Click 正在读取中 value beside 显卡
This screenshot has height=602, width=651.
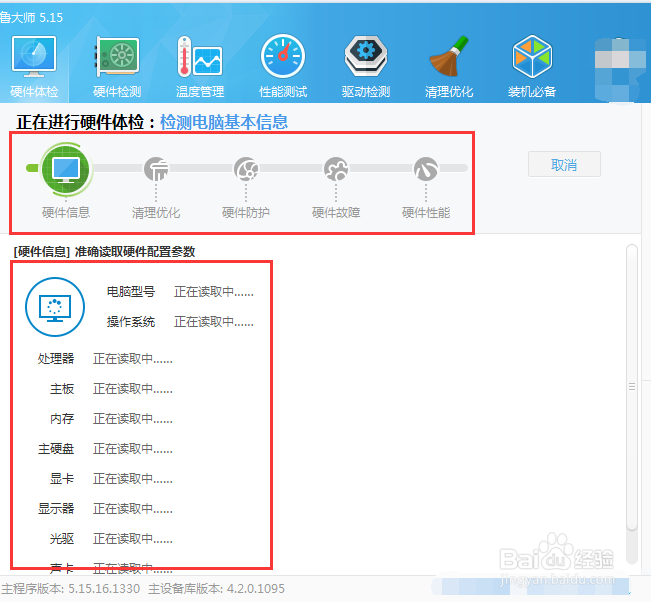(x=133, y=479)
